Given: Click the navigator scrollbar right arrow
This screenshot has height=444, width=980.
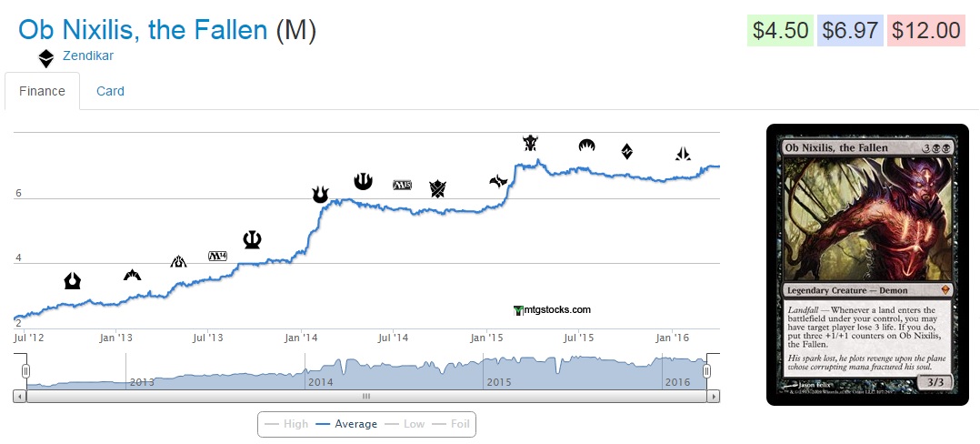Looking at the screenshot, I should (714, 397).
